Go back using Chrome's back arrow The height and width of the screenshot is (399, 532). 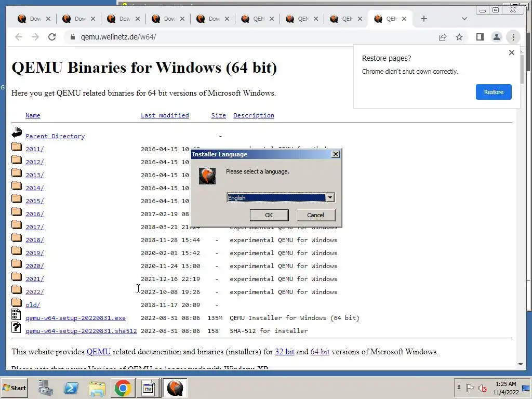pos(19,37)
